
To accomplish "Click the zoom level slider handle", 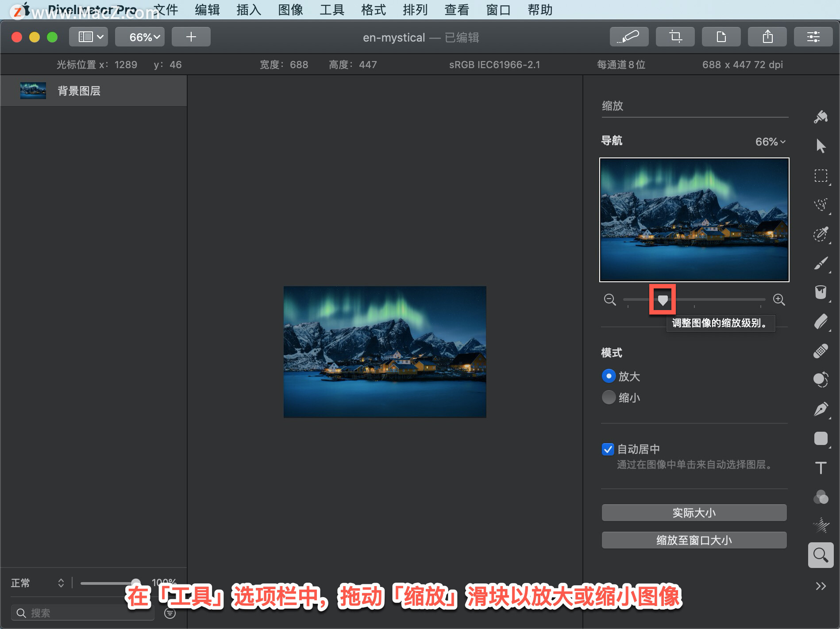I will [663, 300].
